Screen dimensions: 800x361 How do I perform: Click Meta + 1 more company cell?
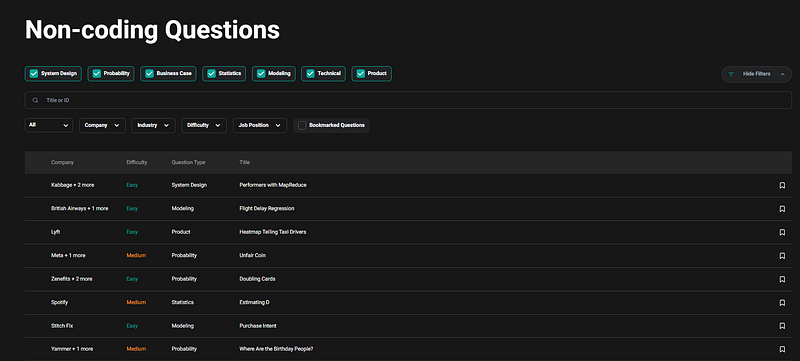tap(68, 255)
